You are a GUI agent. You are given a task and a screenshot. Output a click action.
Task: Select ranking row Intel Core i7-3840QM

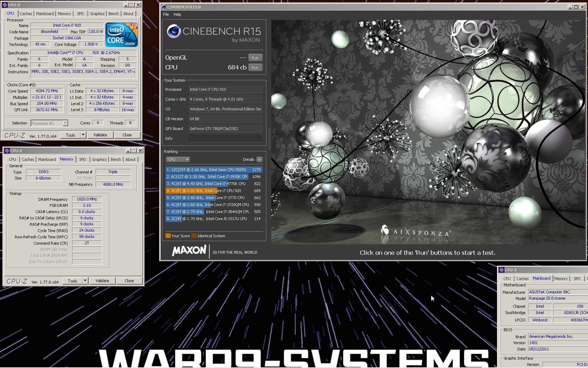[213, 212]
